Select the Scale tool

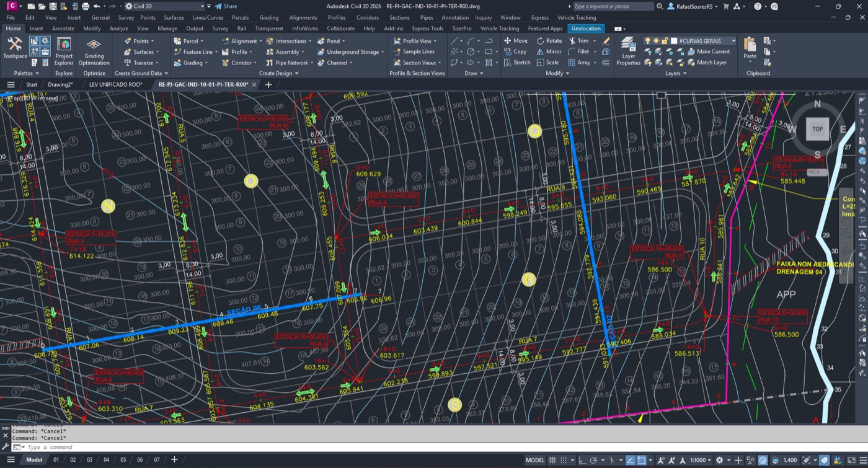point(547,62)
